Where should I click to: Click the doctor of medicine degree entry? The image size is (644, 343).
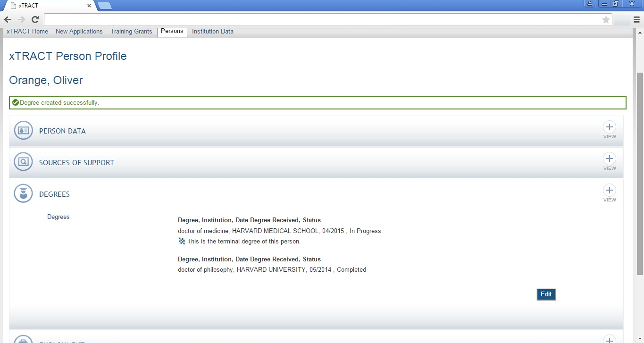coord(279,231)
